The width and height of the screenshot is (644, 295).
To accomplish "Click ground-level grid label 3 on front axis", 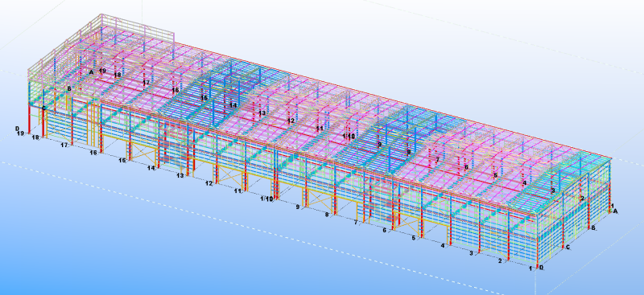I will tap(471, 253).
